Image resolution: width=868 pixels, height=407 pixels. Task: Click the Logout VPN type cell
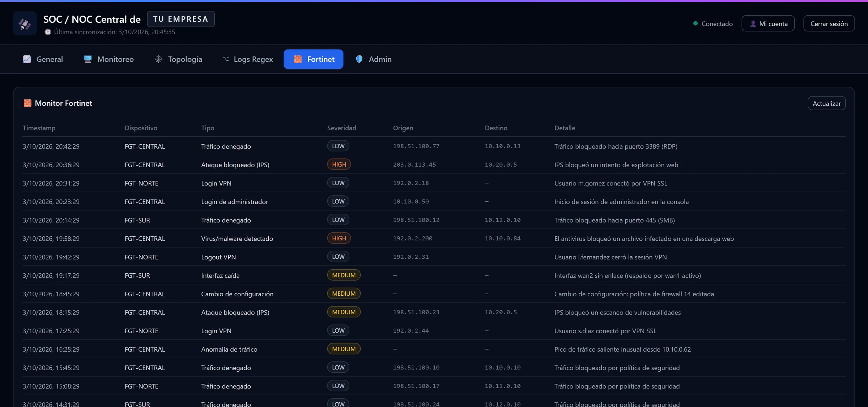click(218, 257)
